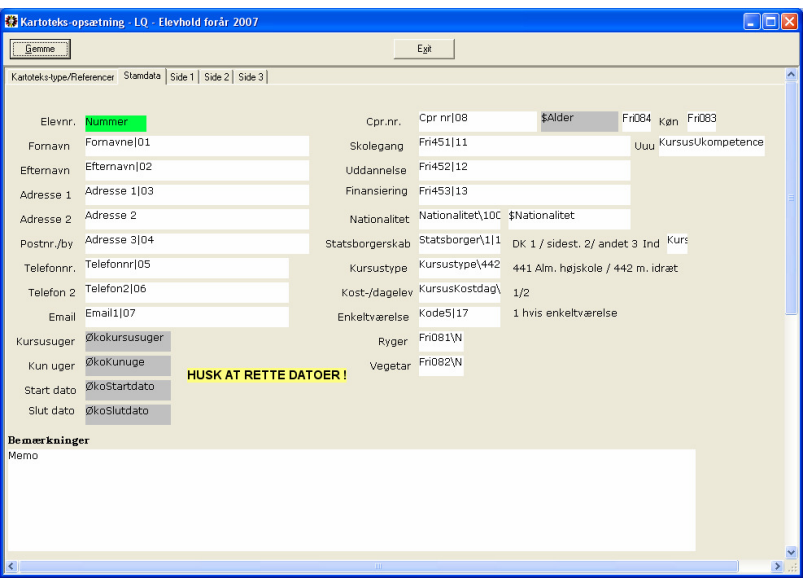Click the Fornavne|01 field
The width and height of the screenshot is (806, 580).
click(197, 146)
